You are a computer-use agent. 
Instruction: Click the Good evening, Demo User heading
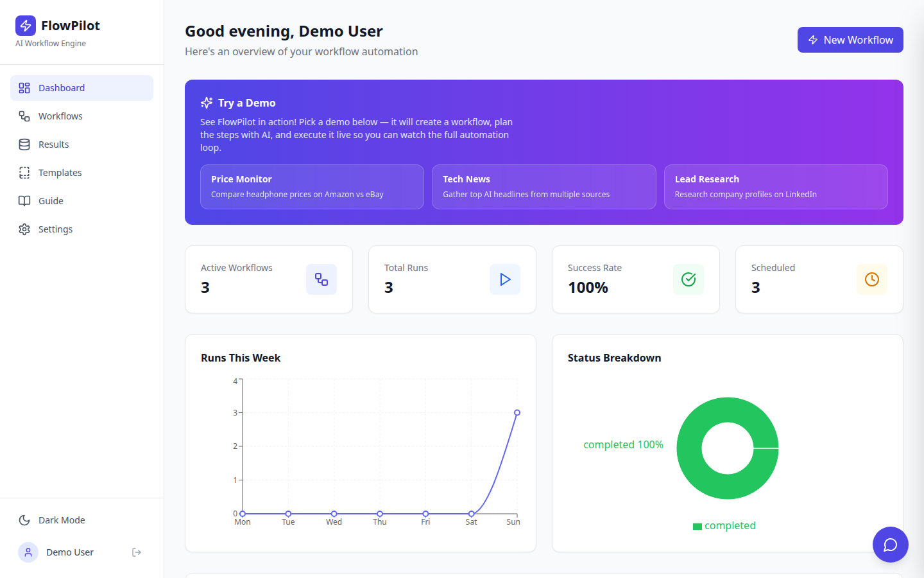click(284, 31)
